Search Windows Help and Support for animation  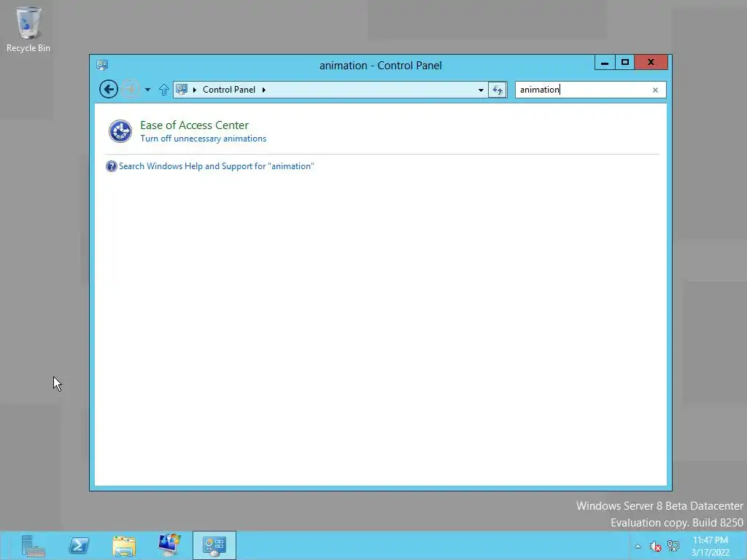[216, 166]
